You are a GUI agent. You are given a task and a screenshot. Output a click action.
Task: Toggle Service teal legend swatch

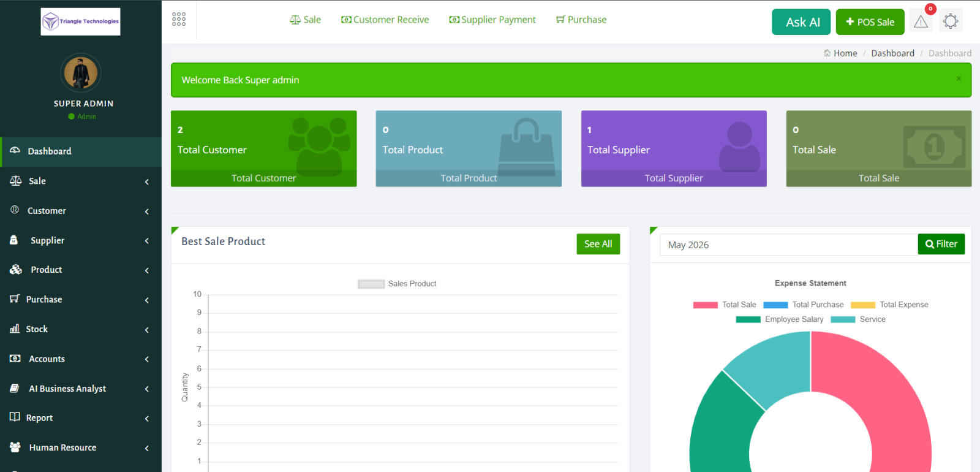point(843,319)
